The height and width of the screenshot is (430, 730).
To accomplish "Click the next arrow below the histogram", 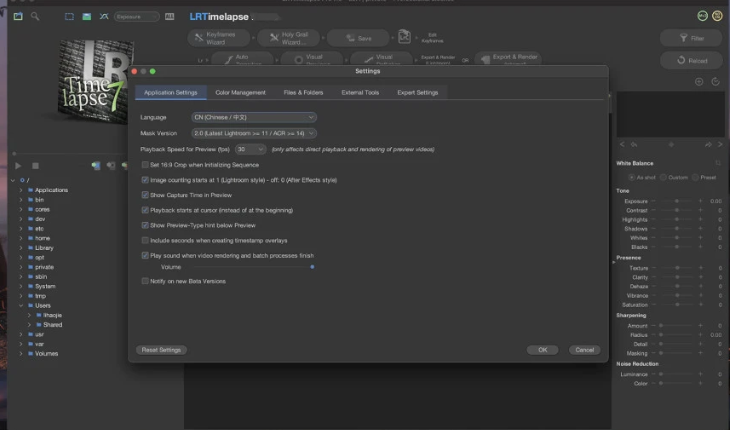I will pyautogui.click(x=720, y=145).
